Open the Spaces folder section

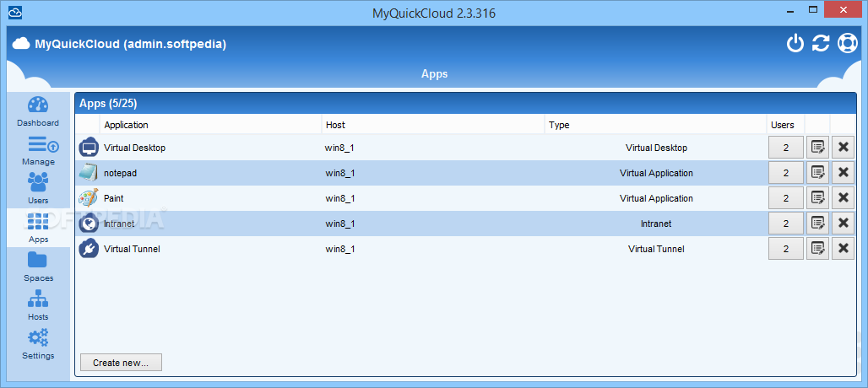point(38,267)
